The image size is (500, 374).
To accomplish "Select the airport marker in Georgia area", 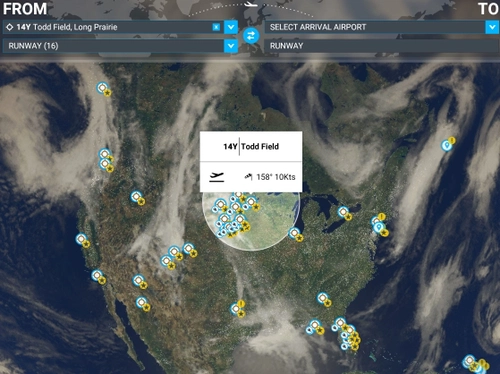I will (323, 298).
